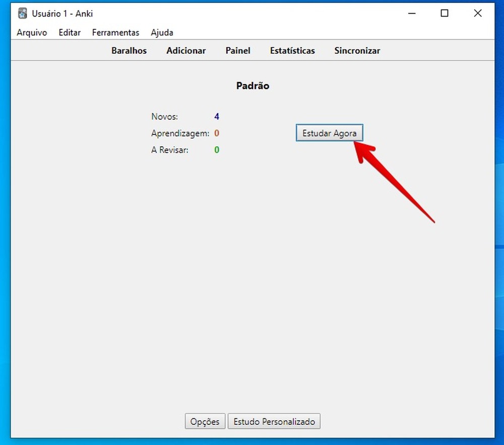
Task: Open the Adicionar card screen
Action: pyautogui.click(x=186, y=50)
